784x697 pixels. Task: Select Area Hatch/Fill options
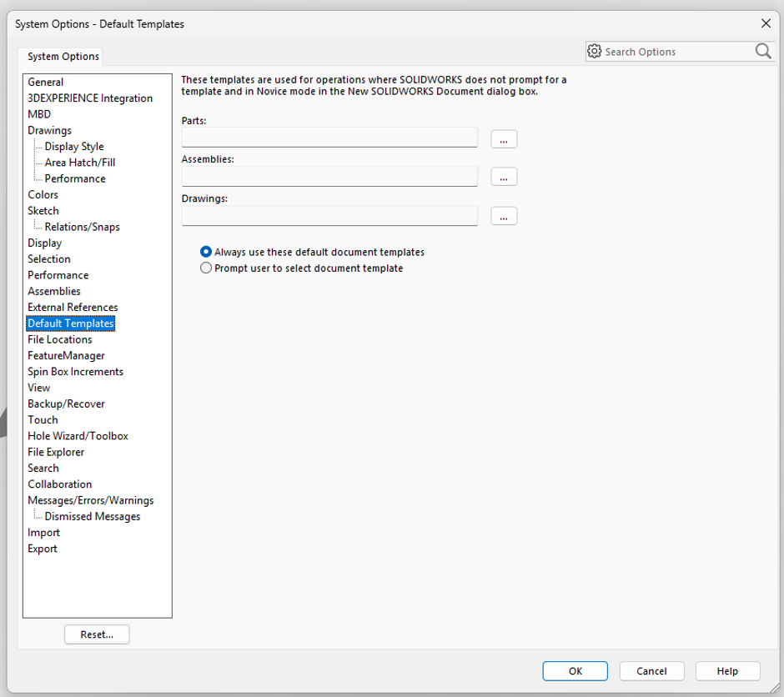pos(80,163)
